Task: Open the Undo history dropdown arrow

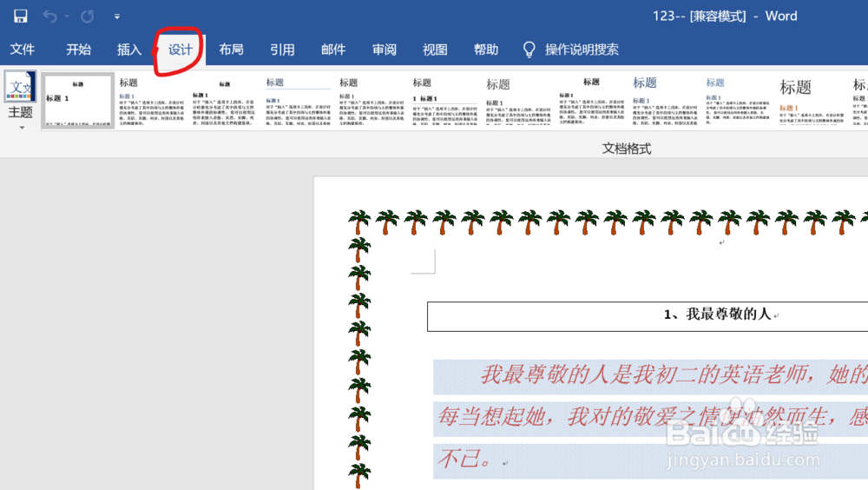Action: click(67, 17)
